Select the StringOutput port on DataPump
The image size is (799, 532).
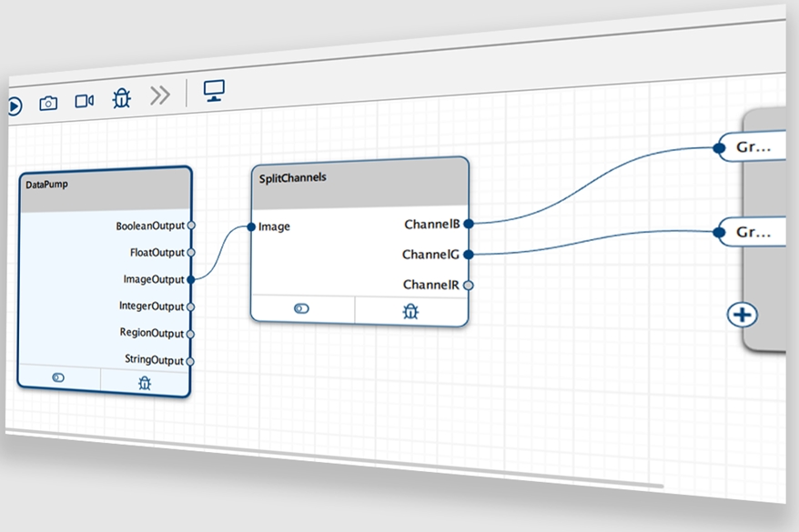click(x=191, y=361)
